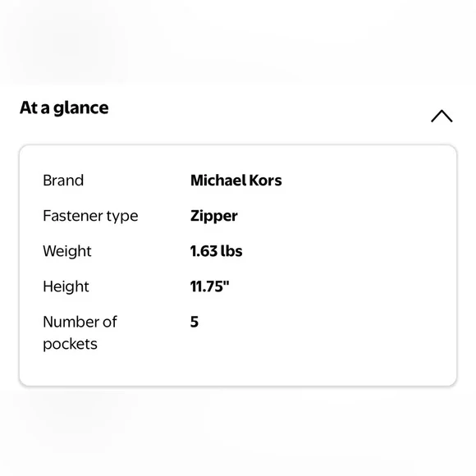Screen dimensions: 476x476
Task: Click the word pockets on second line
Action: point(70,345)
